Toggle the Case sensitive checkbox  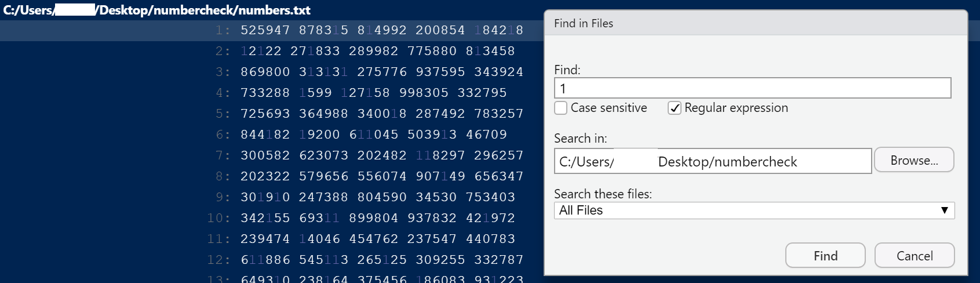[560, 108]
